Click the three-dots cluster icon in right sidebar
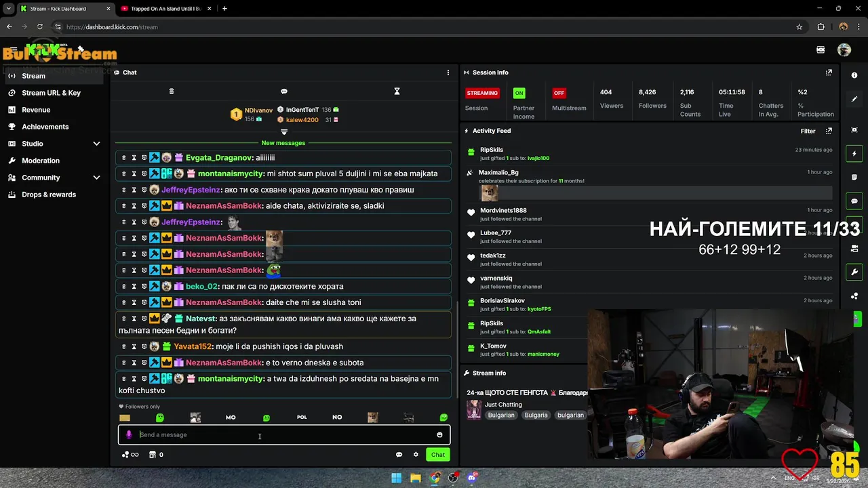 pyautogui.click(x=854, y=296)
